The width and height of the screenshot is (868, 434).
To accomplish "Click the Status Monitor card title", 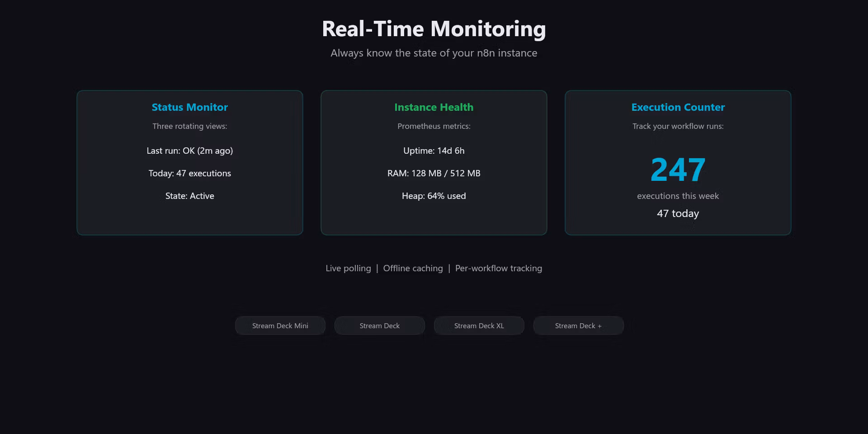I will tap(189, 107).
